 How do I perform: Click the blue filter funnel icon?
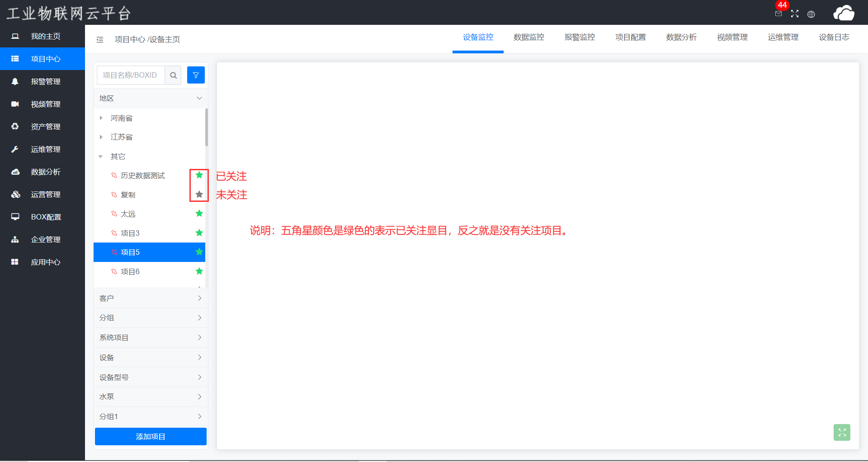pos(196,75)
